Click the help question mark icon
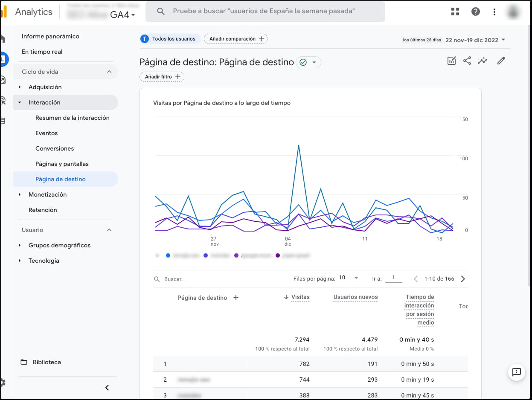 [476, 12]
